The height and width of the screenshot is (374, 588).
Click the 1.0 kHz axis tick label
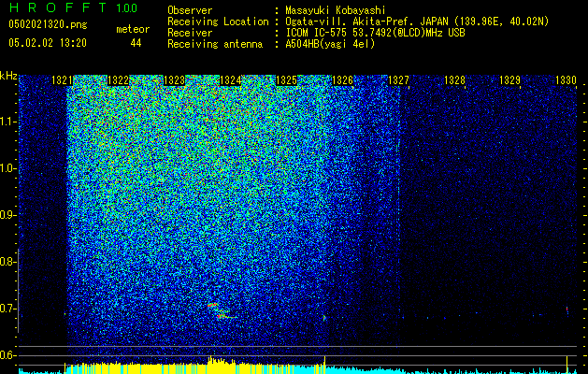pos(7,168)
